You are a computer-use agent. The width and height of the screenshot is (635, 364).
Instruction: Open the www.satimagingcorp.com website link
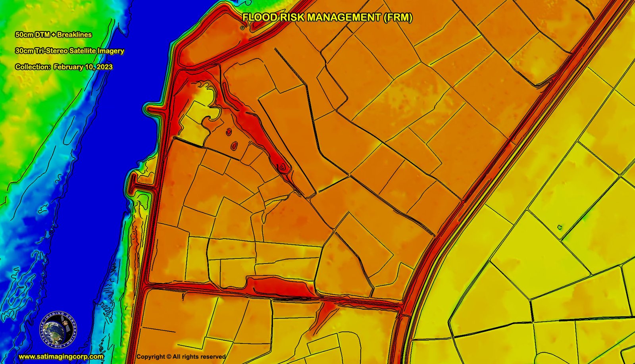click(61, 356)
